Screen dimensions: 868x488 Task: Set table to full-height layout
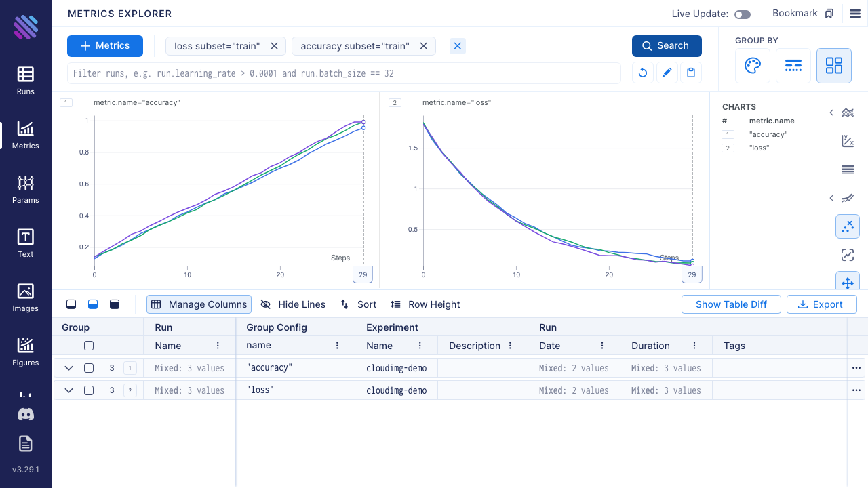[115, 304]
